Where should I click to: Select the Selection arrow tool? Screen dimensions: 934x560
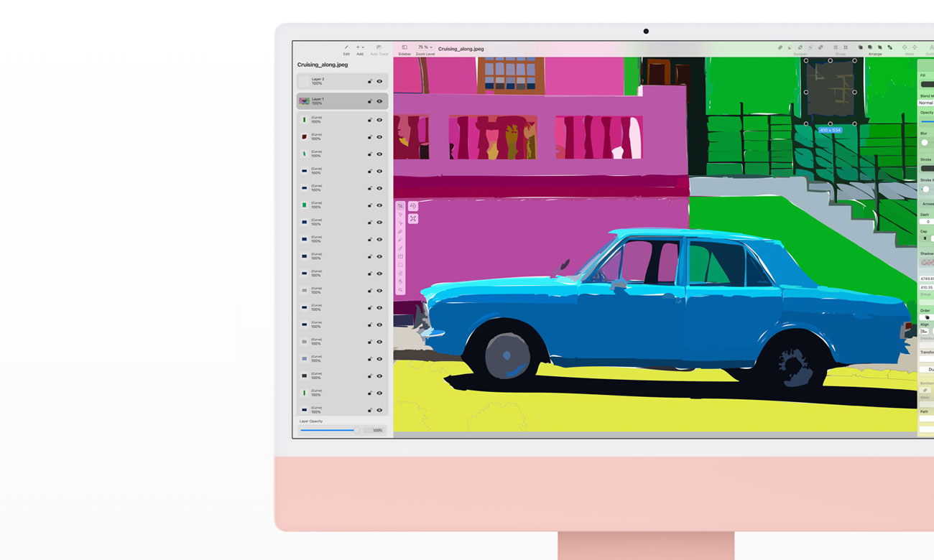coord(400,206)
